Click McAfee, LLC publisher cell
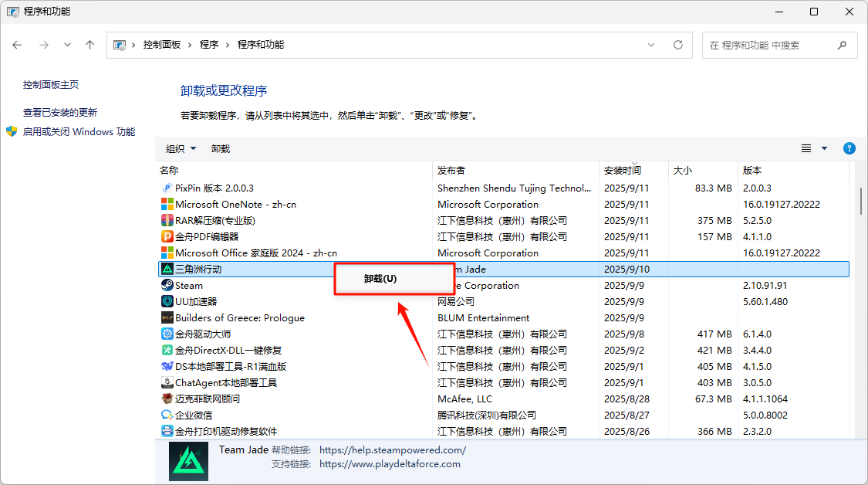868x485 pixels. 465,399
